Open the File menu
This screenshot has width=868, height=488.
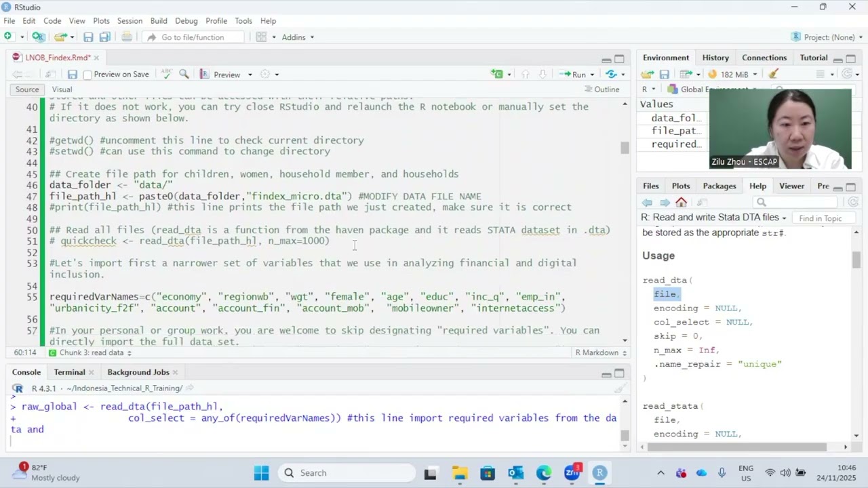(x=9, y=21)
